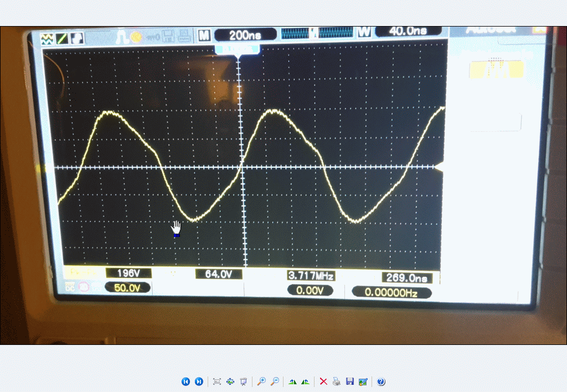Advance to the next image
This screenshot has height=392, width=567.
199,381
